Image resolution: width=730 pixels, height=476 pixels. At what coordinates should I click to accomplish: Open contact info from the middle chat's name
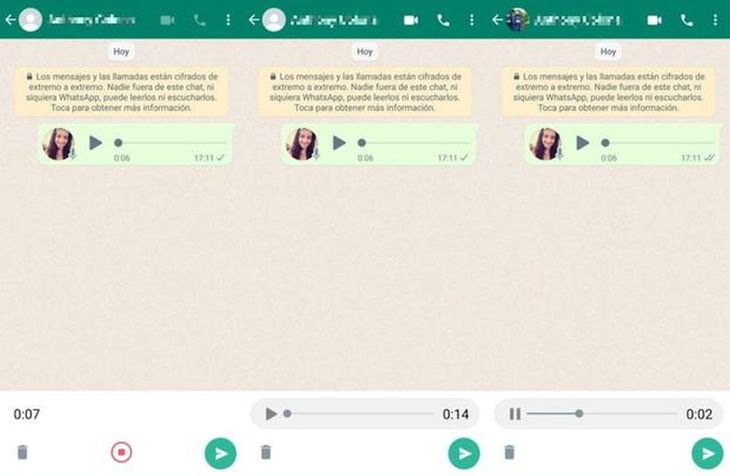(335, 20)
